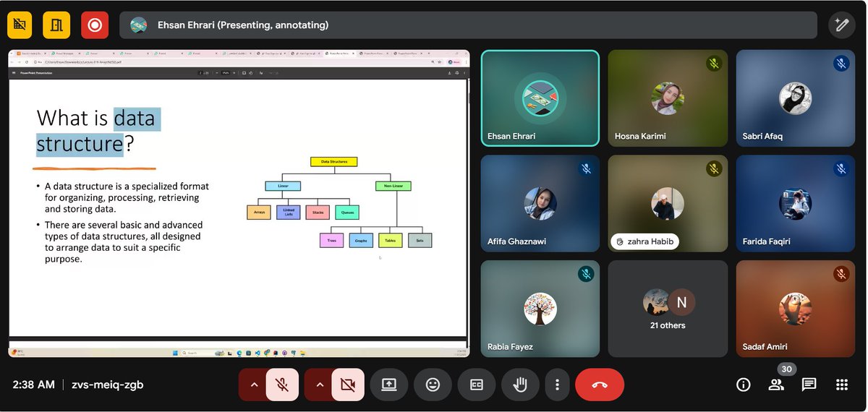The image size is (868, 412).
Task: Raise hand using the hand button
Action: (x=520, y=385)
